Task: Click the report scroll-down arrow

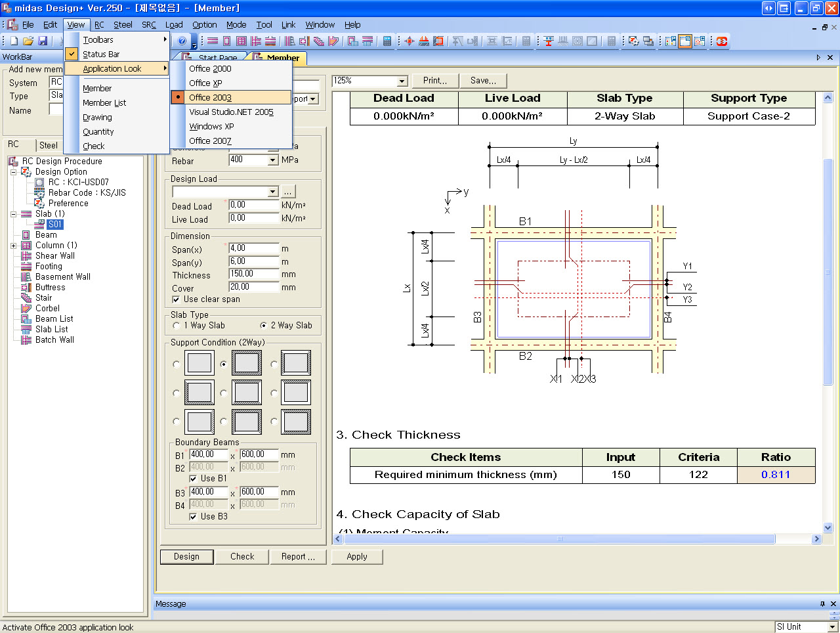Action: coord(828,527)
